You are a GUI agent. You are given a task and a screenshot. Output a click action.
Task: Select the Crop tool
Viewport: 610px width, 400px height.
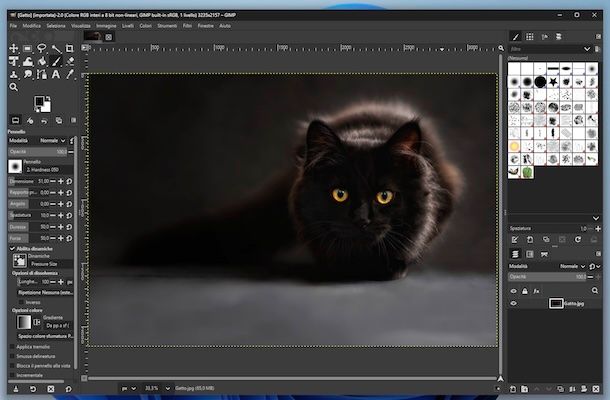point(70,49)
